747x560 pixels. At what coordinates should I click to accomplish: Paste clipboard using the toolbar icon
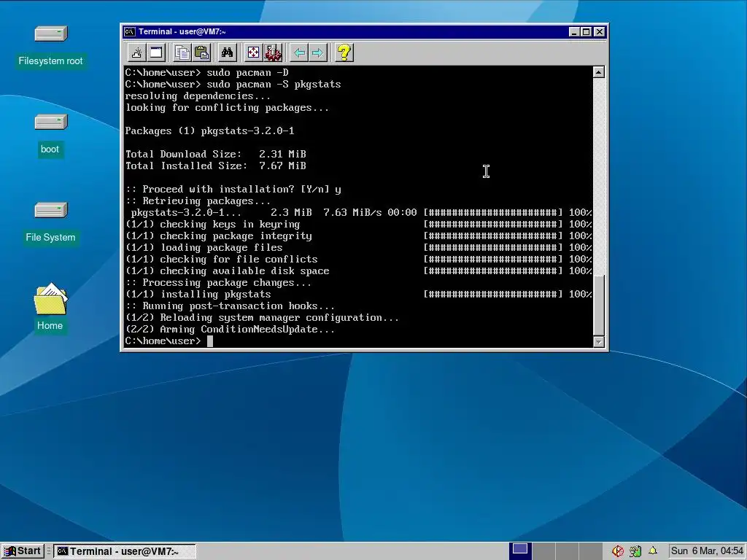201,52
